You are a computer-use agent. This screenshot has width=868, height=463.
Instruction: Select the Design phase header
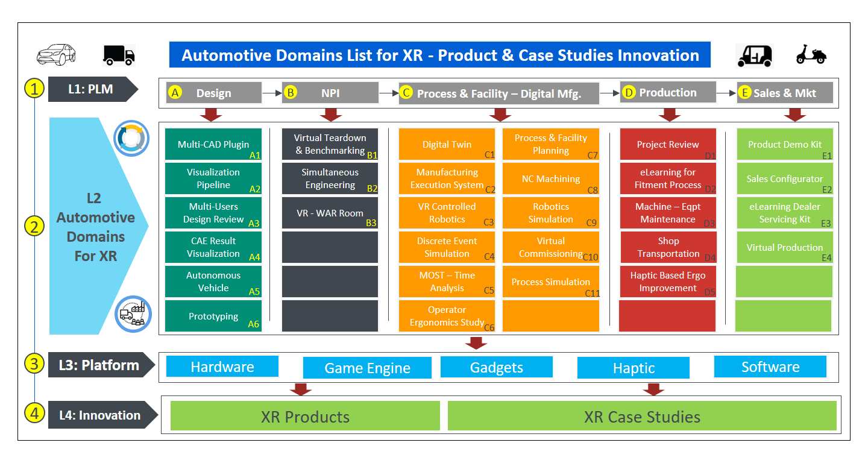click(x=213, y=93)
